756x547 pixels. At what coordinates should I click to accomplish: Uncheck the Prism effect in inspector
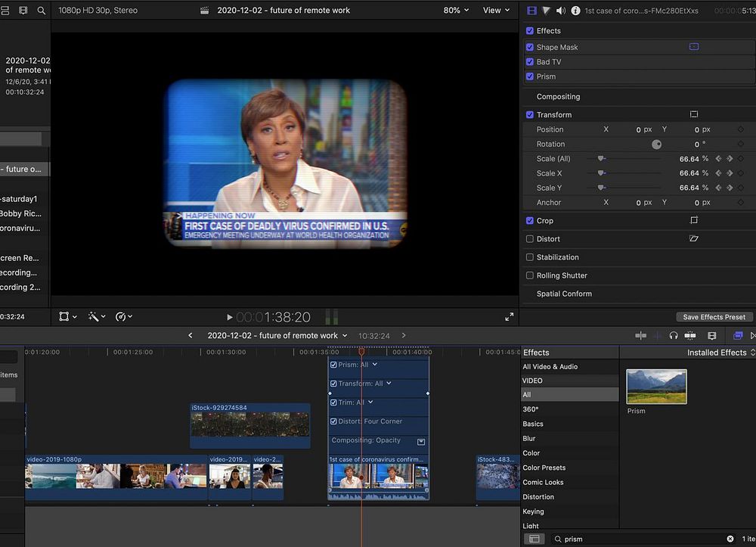tap(530, 76)
